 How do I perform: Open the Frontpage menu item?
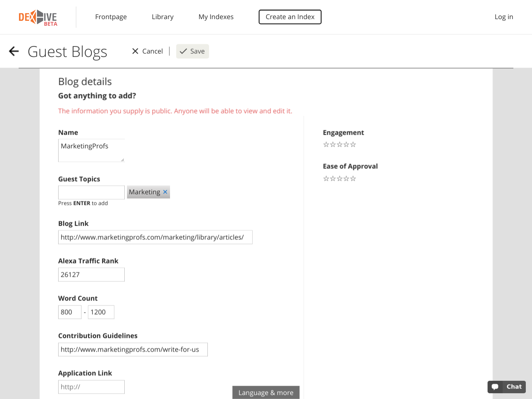111,17
